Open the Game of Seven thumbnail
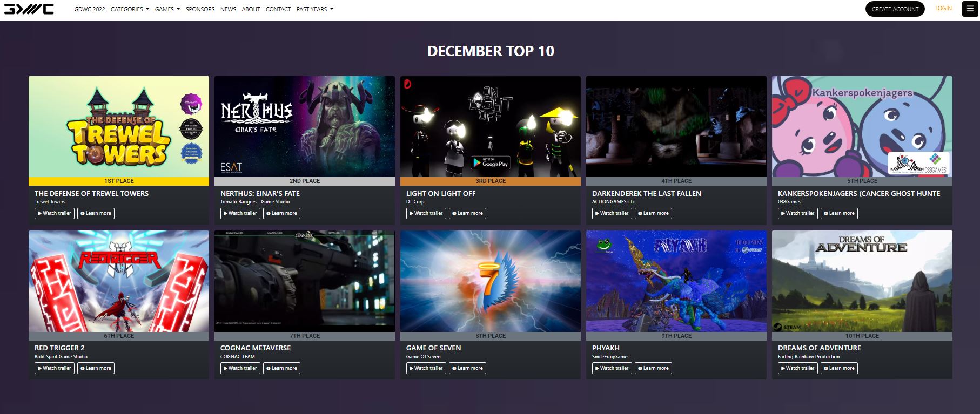 (490, 281)
